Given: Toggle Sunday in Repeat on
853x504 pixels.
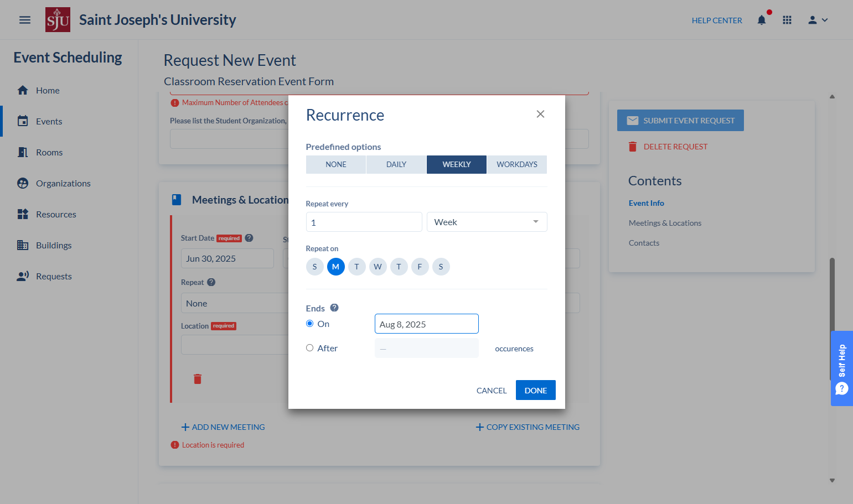Looking at the screenshot, I should click(x=315, y=267).
